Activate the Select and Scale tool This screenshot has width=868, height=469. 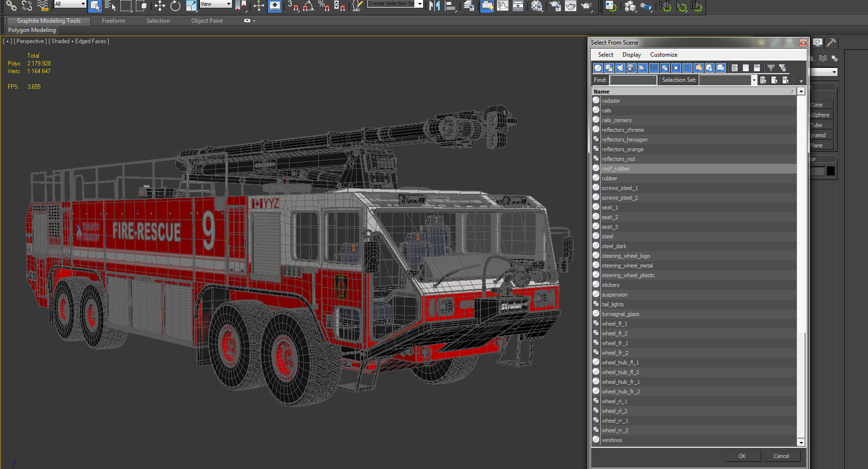point(191,6)
